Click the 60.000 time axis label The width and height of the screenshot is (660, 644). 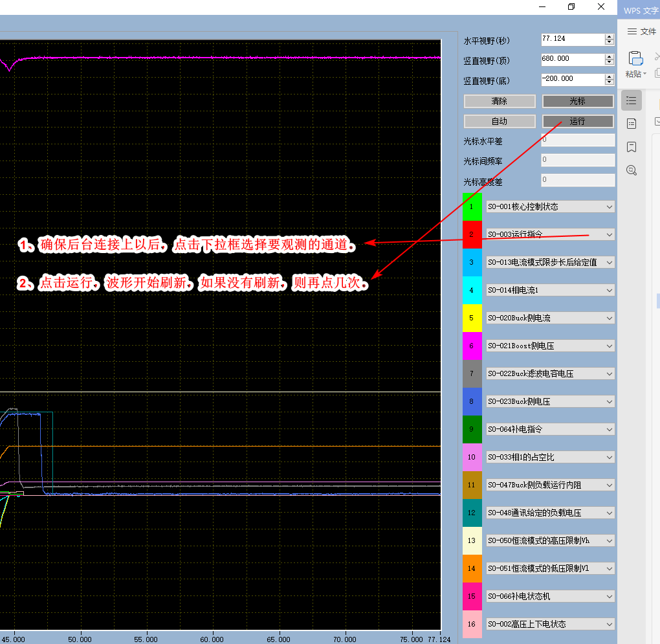pyautogui.click(x=212, y=639)
